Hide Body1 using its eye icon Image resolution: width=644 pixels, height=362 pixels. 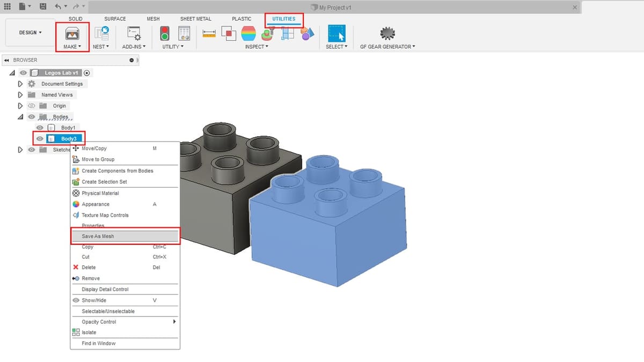coord(39,128)
